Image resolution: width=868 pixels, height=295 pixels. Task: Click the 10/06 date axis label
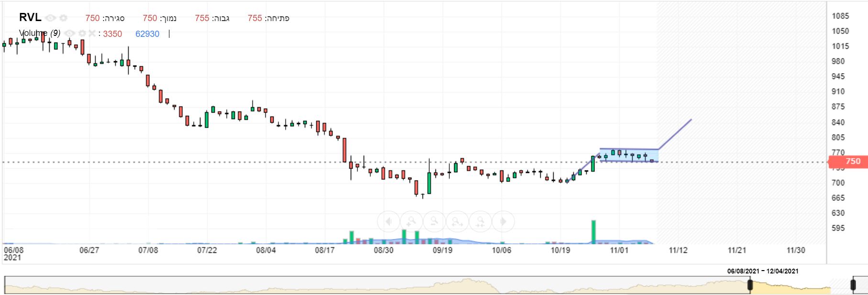click(501, 250)
